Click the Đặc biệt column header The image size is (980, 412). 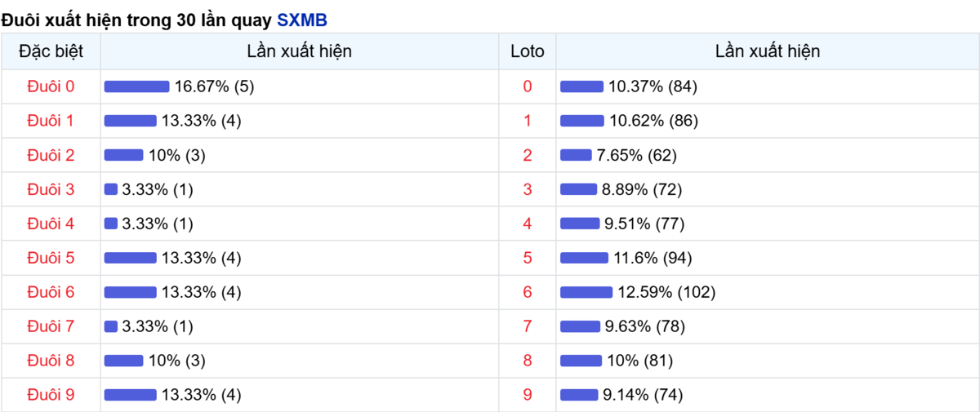51,51
